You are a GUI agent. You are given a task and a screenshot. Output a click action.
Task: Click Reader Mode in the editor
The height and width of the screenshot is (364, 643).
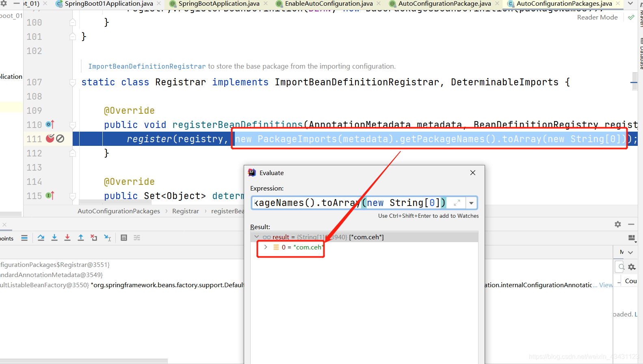point(597,17)
